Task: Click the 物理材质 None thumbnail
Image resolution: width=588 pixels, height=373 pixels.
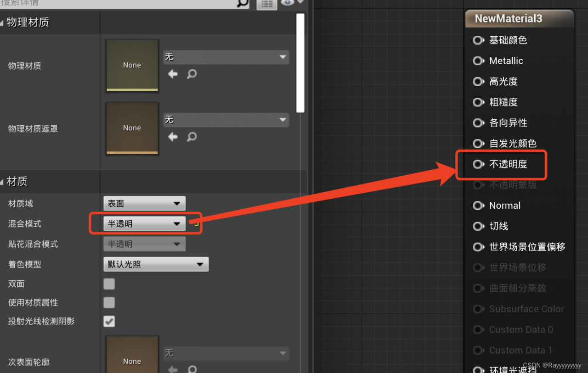Action: point(132,66)
